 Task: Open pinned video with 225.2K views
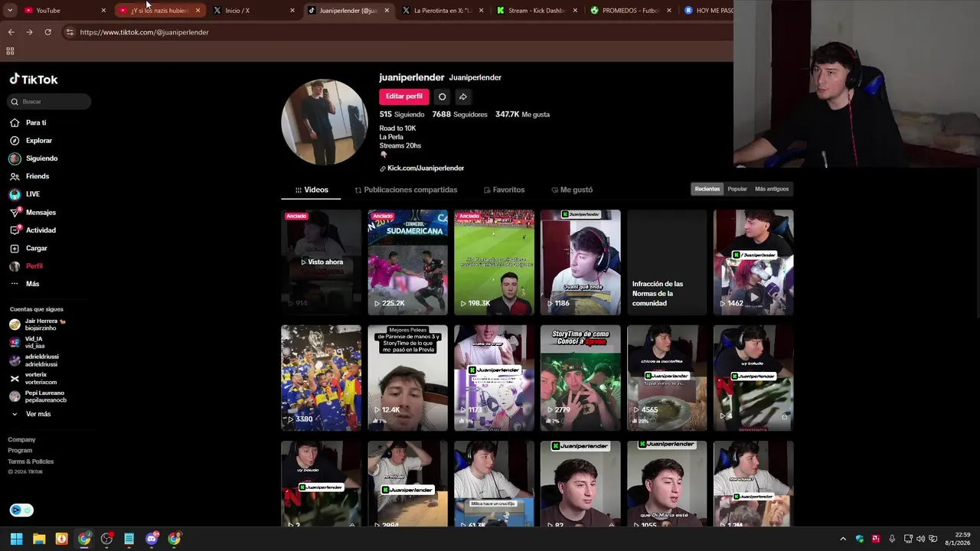tap(407, 262)
